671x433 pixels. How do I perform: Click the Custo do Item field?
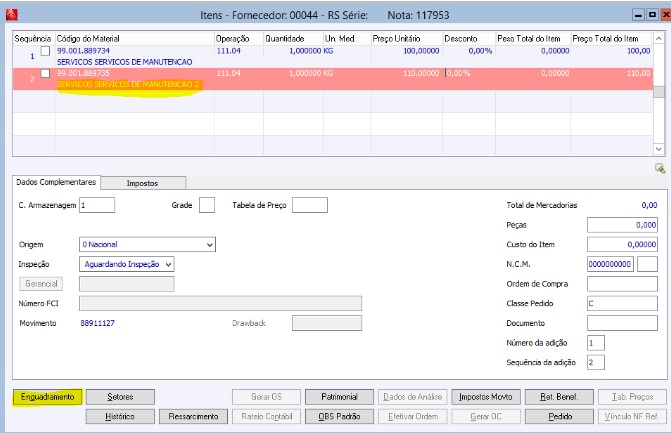[x=622, y=245]
